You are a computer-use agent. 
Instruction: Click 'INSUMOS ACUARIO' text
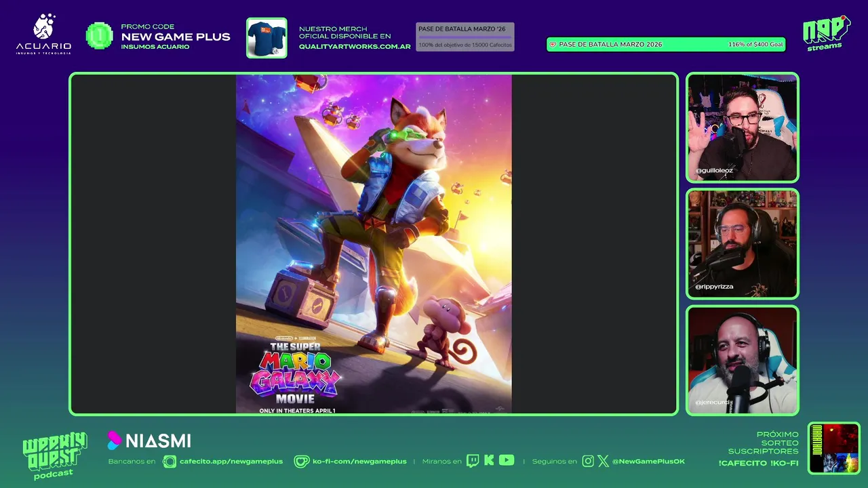pyautogui.click(x=155, y=47)
